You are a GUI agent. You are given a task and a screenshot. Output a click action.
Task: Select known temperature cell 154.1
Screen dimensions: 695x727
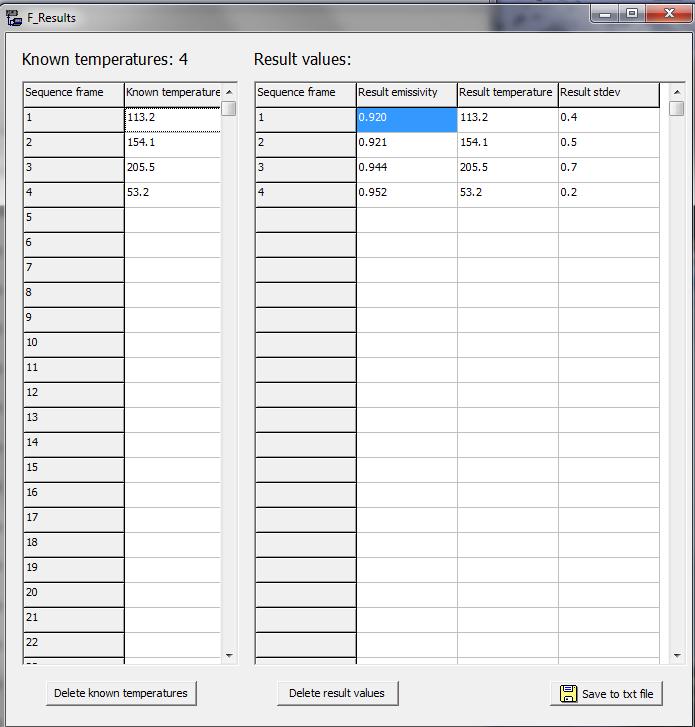[172, 145]
